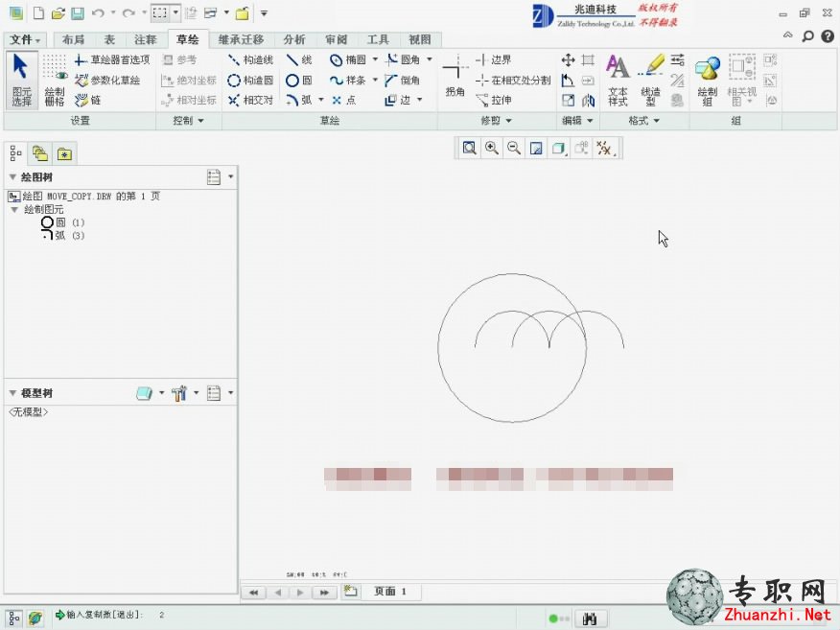Click the 绘制栅格 grid icon
This screenshot has height=630, width=840.
54,81
